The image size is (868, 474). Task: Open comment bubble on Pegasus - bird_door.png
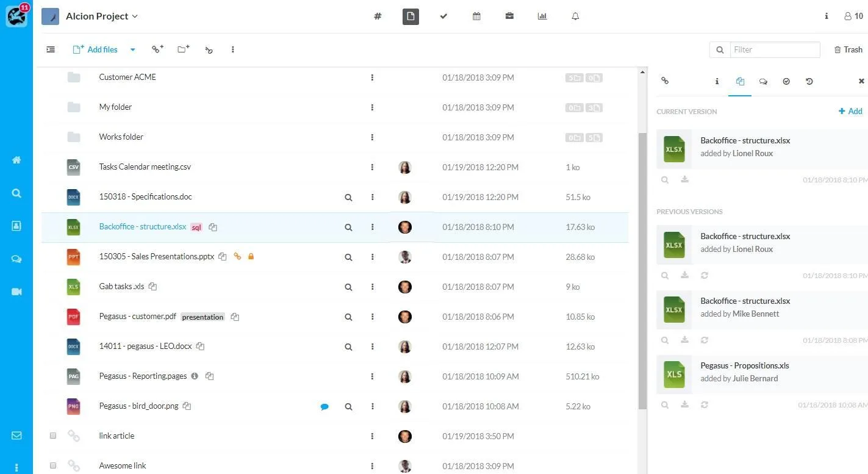tap(325, 406)
